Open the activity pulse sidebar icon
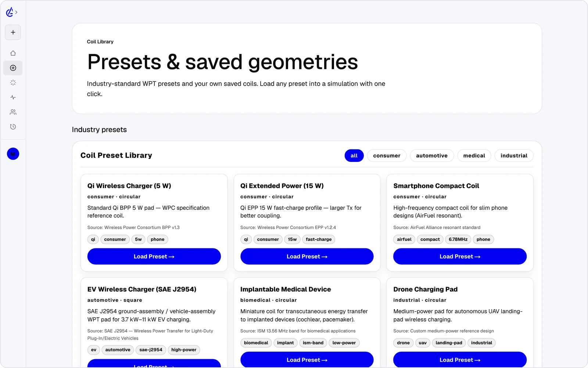 coord(13,97)
